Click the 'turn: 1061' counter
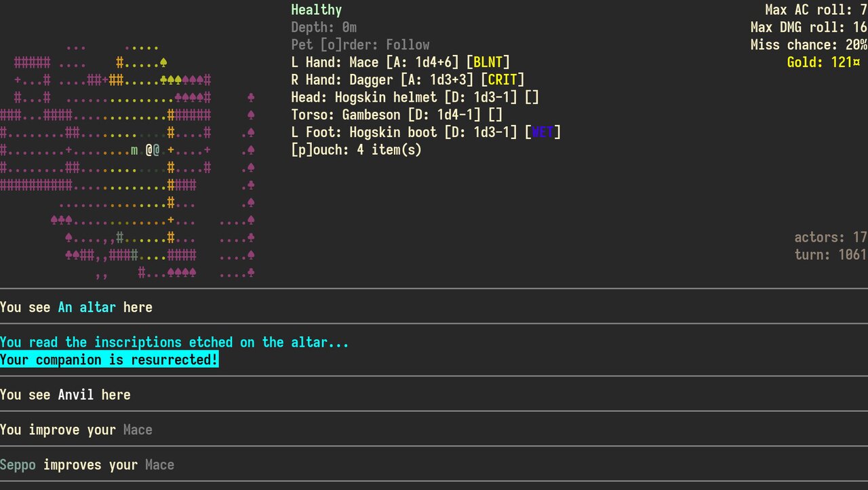Viewport: 868px width, 490px height. (831, 255)
